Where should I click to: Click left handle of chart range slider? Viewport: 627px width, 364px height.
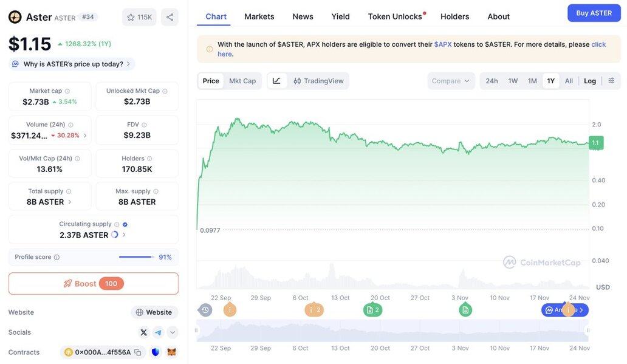point(196,331)
